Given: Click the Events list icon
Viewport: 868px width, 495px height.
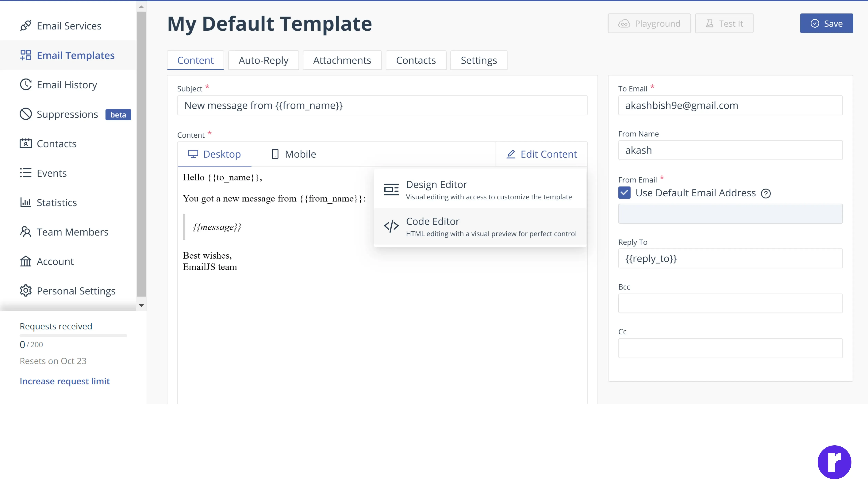Looking at the screenshot, I should click(x=26, y=173).
